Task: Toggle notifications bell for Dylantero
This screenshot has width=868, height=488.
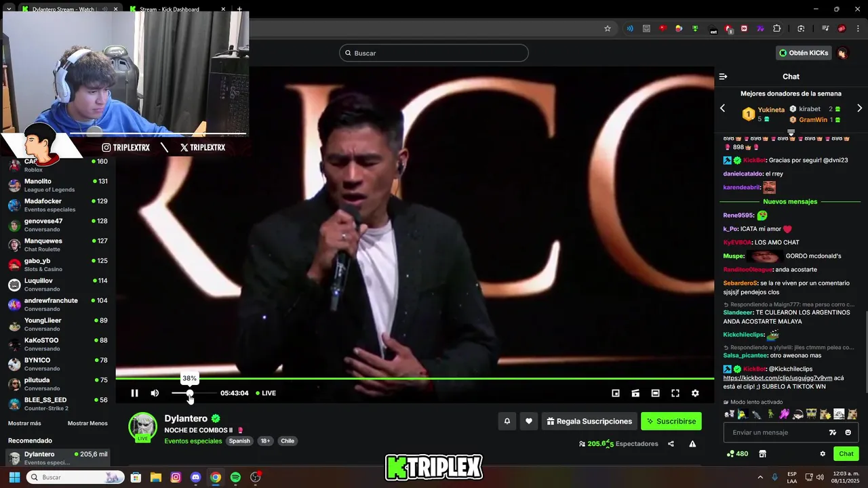Action: point(507,421)
